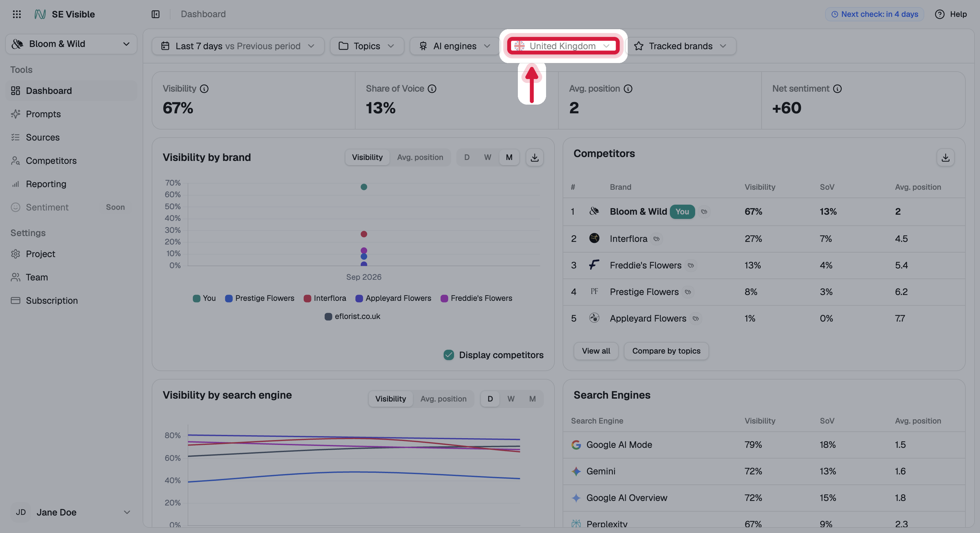Switch brand chart to Avg. position
980x533 pixels.
coord(420,157)
